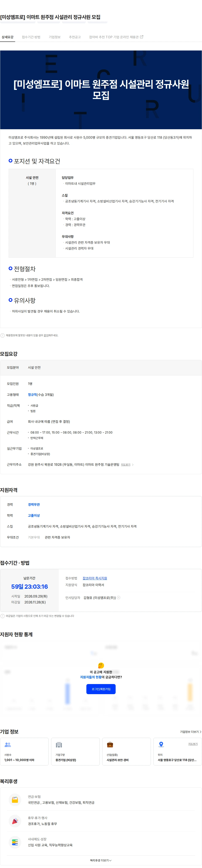Click the thinking emoji above 이 공고에 지원한

tap(101, 666)
